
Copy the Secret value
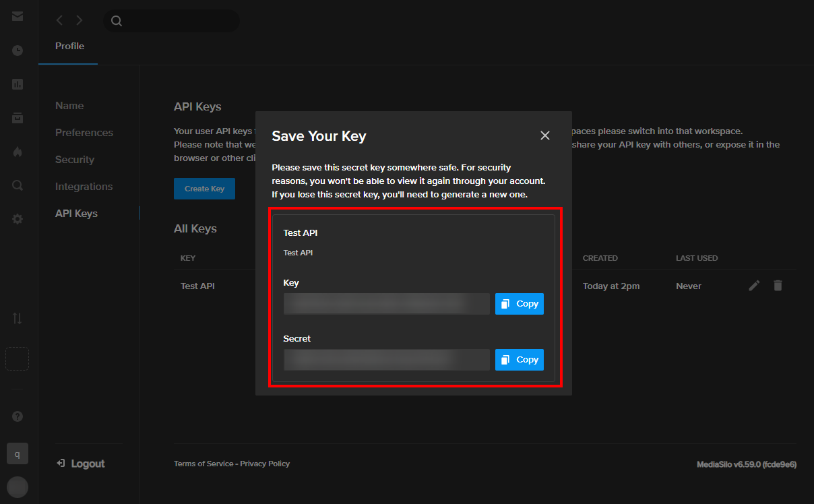coord(520,360)
